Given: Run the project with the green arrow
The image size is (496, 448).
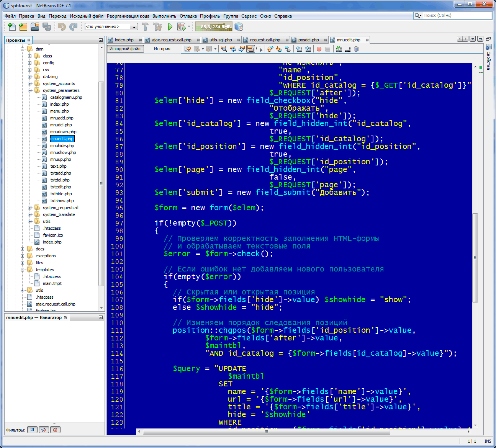Looking at the screenshot, I should 170,27.
